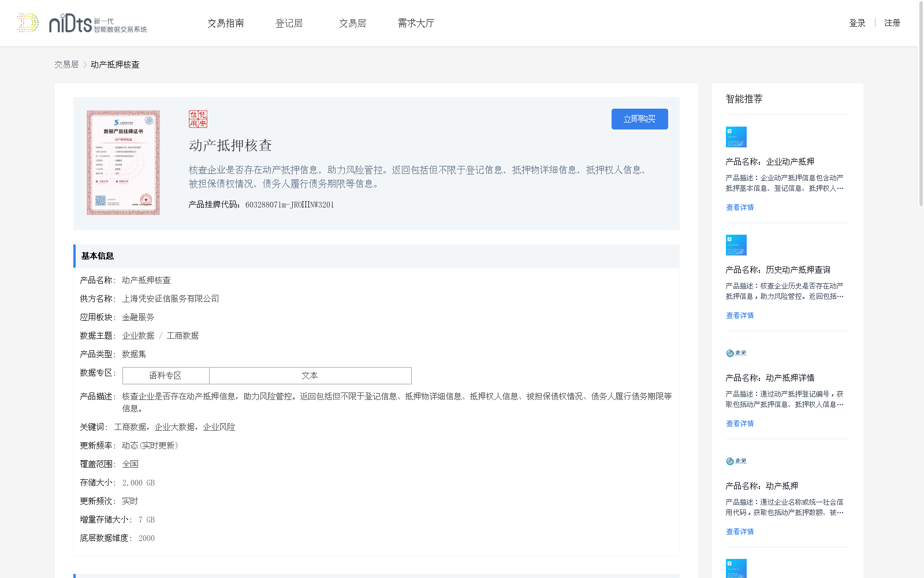View details of 企业动产抵押
This screenshot has width=924, height=578.
pos(740,208)
